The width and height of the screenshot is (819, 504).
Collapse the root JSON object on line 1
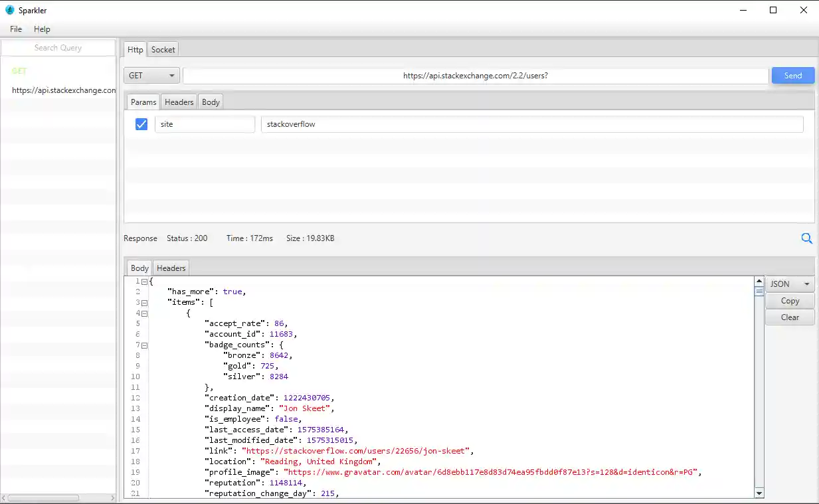[x=144, y=282]
